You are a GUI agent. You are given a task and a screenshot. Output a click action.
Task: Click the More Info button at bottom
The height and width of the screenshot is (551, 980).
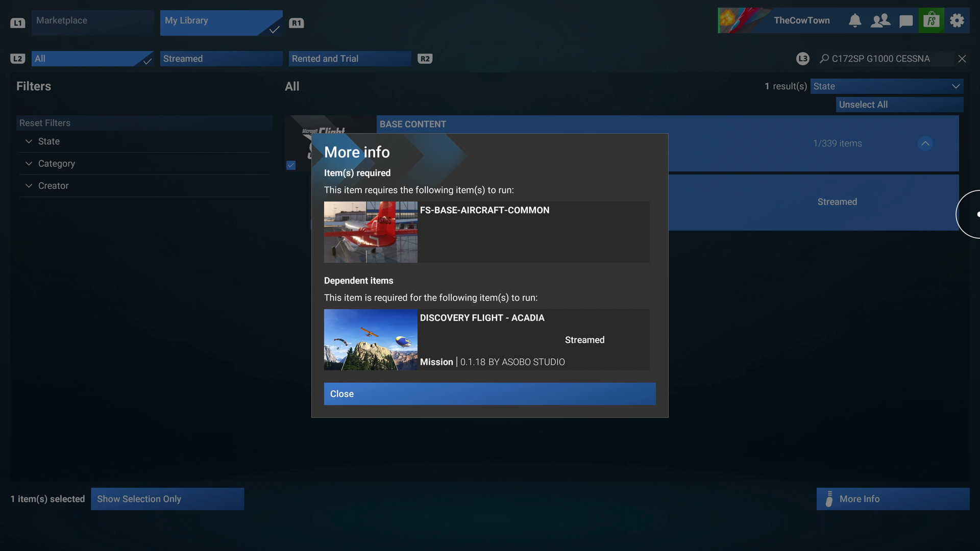(893, 499)
